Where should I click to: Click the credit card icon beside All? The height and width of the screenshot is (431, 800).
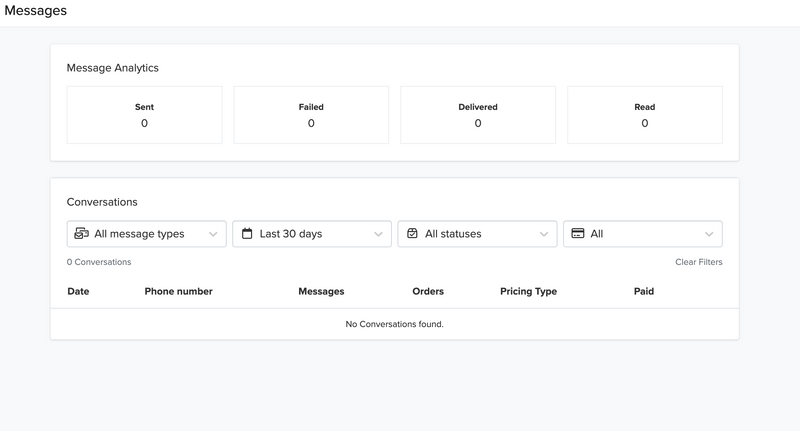(578, 233)
